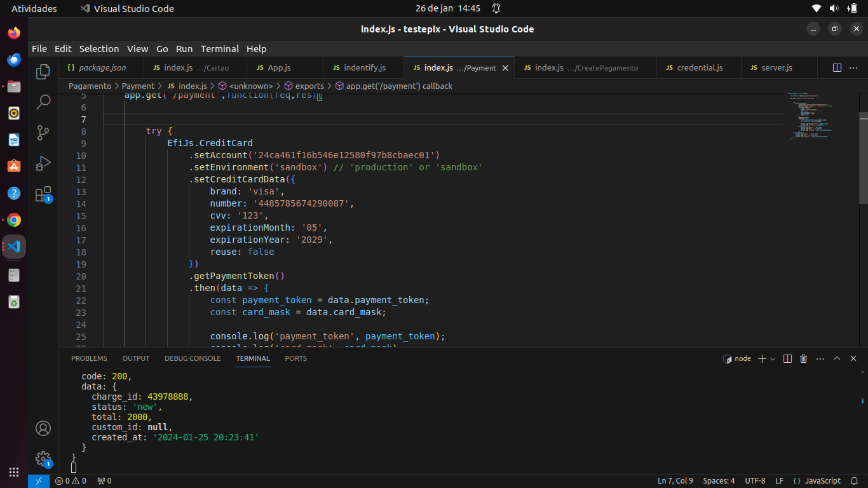Image resolution: width=868 pixels, height=488 pixels.
Task: Launch Firefox from the Ubuntu dock
Action: tap(14, 32)
